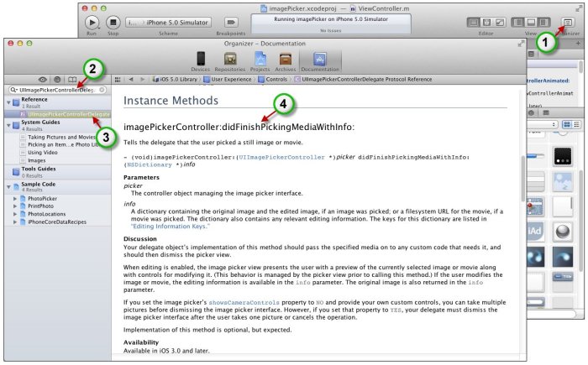Open the Repositories tab in Organizer
The height and width of the screenshot is (365, 588).
[x=230, y=62]
